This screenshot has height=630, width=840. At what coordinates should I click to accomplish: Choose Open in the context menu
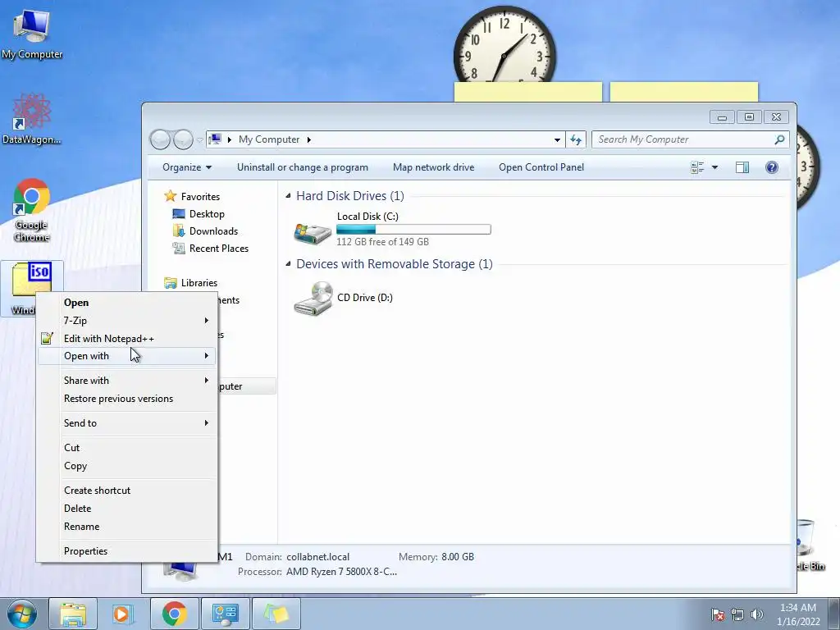coord(127,302)
